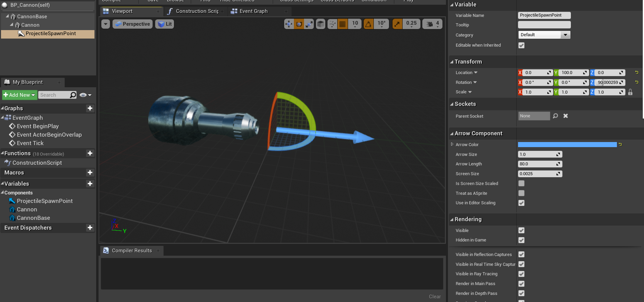Screen dimensions: 644x302
Task: Click the Add New button
Action: coord(20,95)
